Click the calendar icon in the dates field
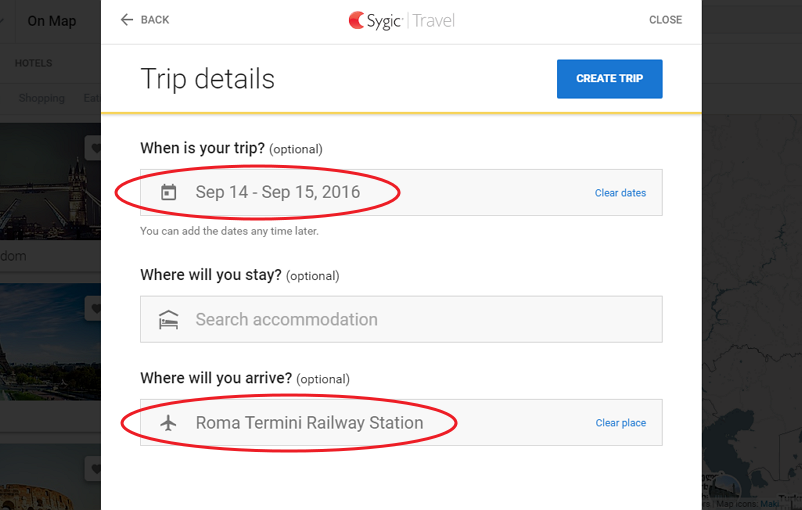The height and width of the screenshot is (510, 802). [x=168, y=192]
